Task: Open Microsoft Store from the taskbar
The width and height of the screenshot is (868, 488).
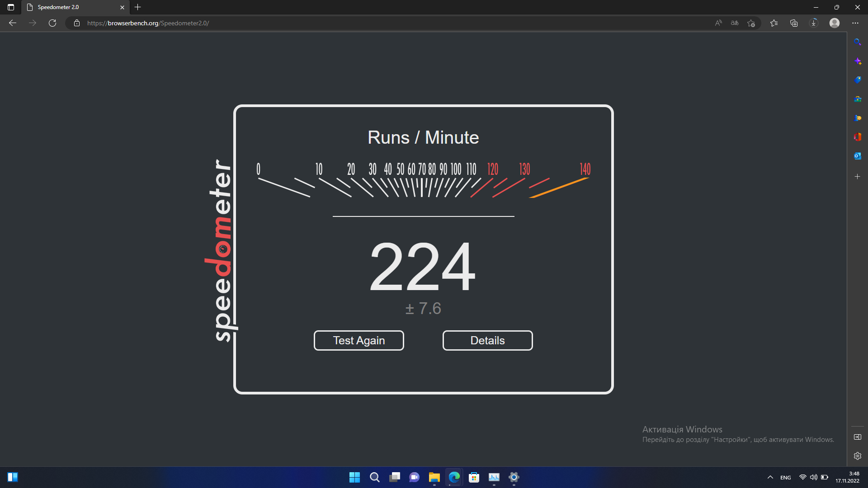Action: [x=474, y=477]
